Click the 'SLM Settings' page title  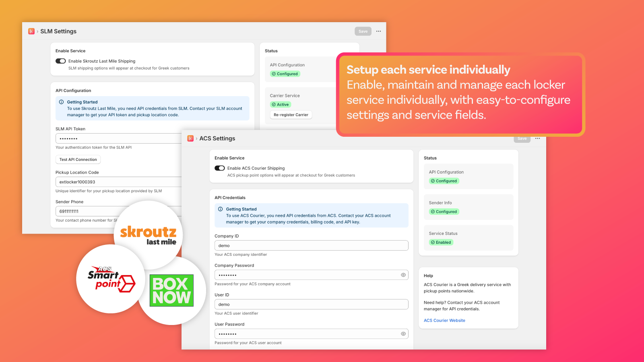[58, 31]
